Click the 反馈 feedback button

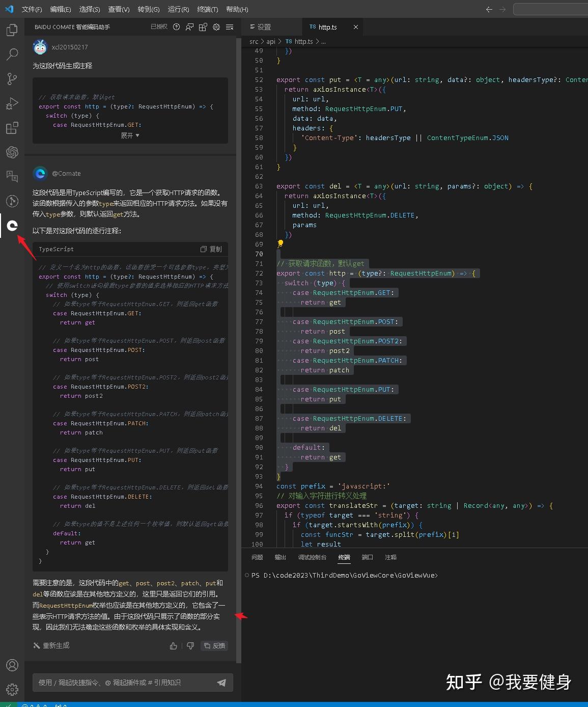click(214, 646)
